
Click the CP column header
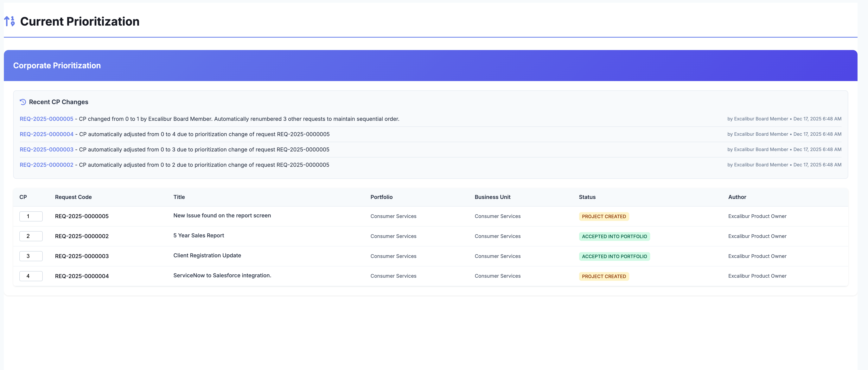click(23, 197)
